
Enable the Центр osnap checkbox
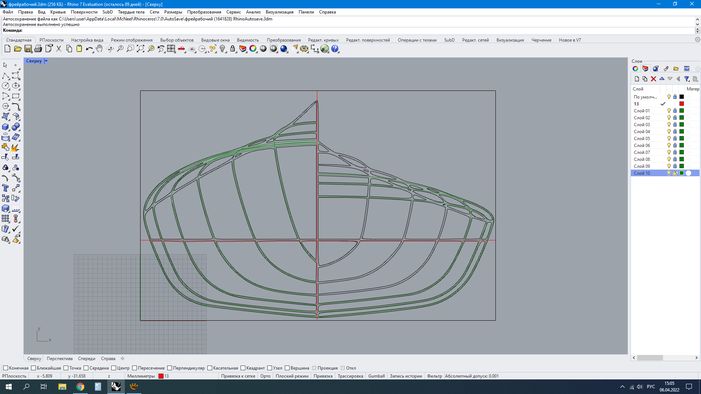[x=114, y=368]
